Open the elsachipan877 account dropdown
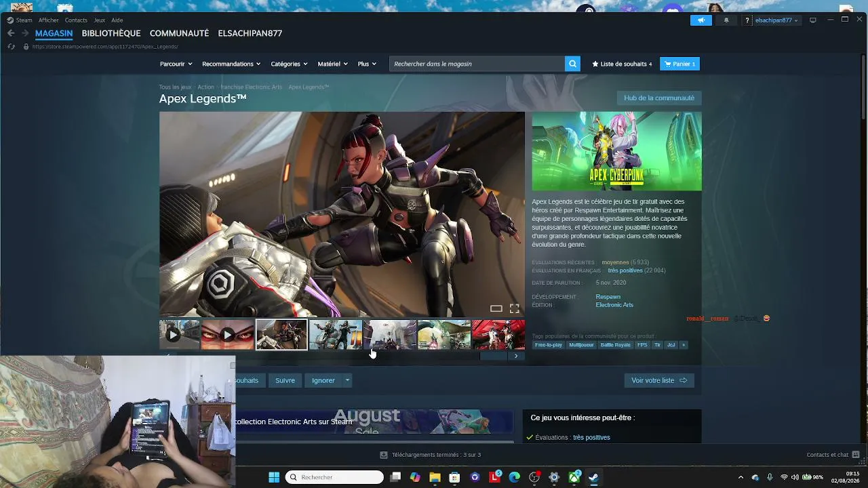 point(776,20)
